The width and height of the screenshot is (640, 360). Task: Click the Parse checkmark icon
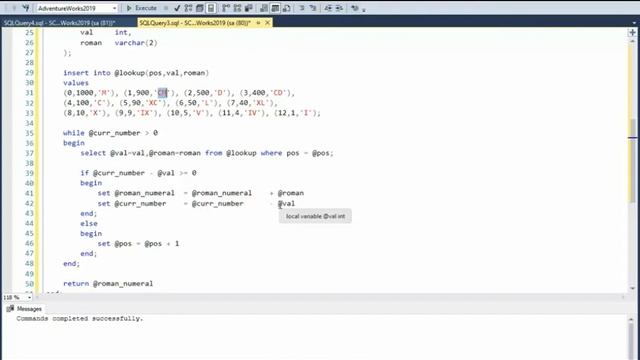(x=177, y=8)
